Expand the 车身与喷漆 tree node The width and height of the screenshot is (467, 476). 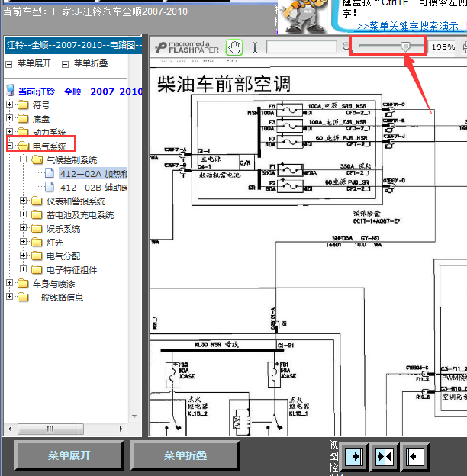click(9, 282)
